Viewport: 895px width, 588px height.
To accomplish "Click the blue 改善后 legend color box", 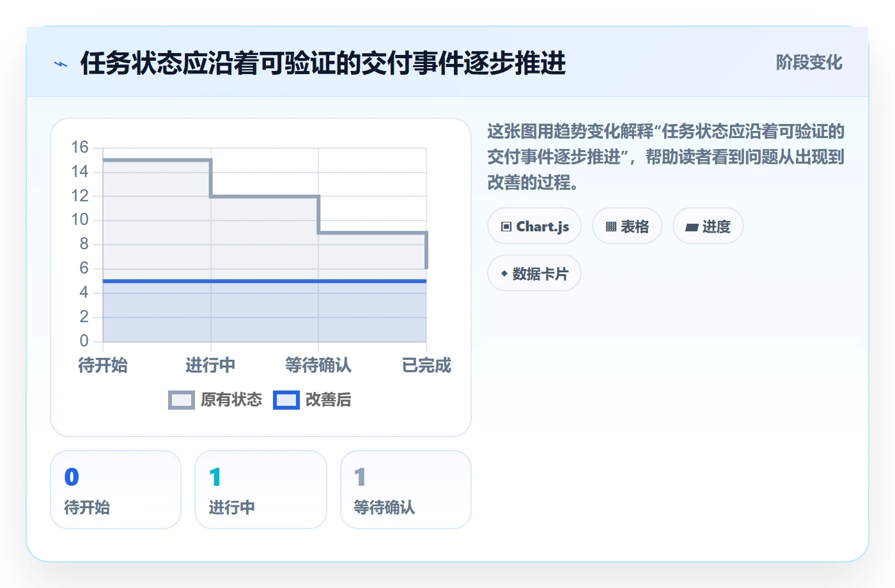I will click(286, 400).
